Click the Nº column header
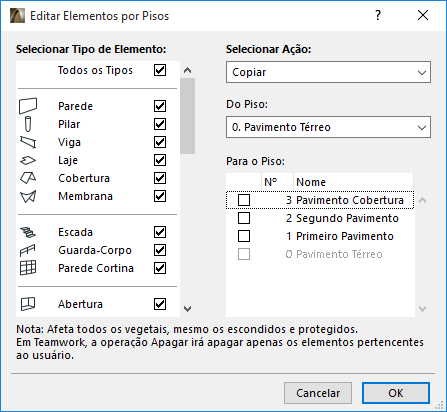 pos(277,182)
